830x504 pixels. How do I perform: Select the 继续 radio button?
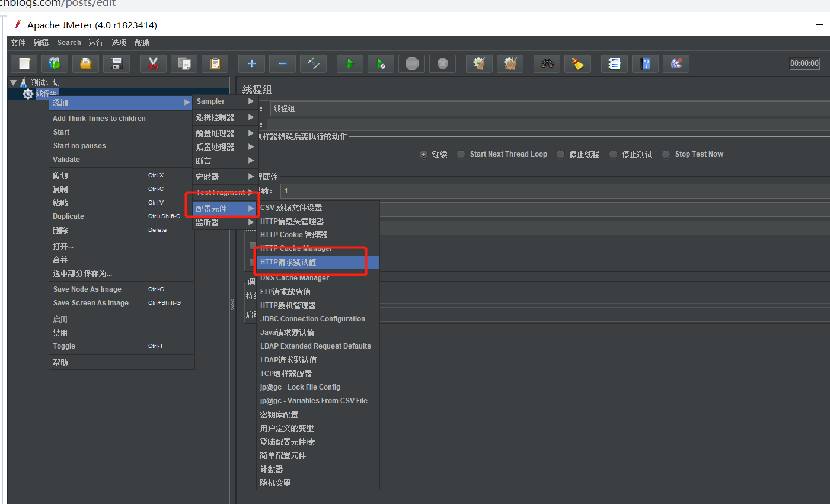(423, 154)
